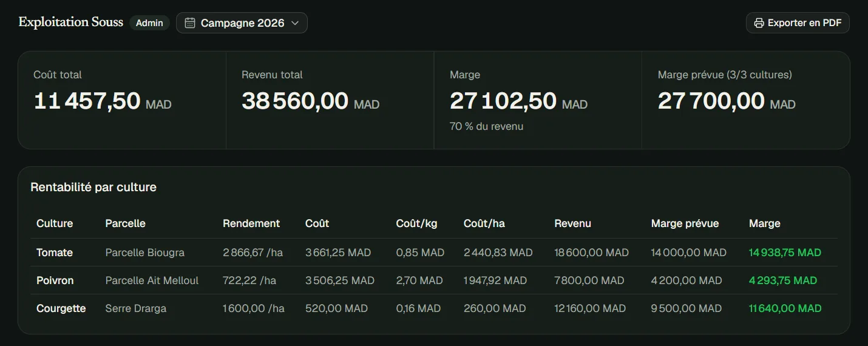
Task: Select the Marge value 27 102,50
Action: 503,101
